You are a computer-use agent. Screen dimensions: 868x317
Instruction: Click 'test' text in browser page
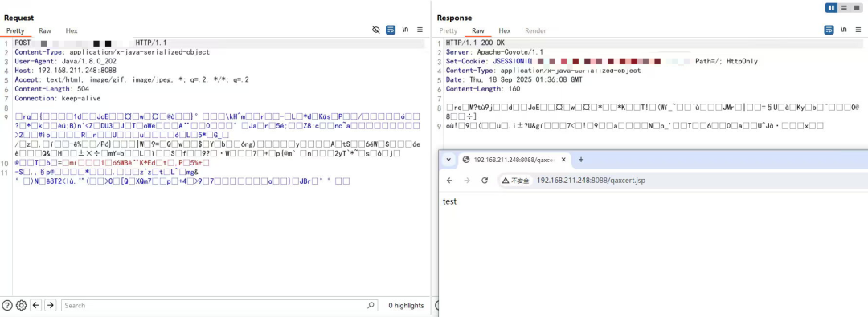(449, 201)
